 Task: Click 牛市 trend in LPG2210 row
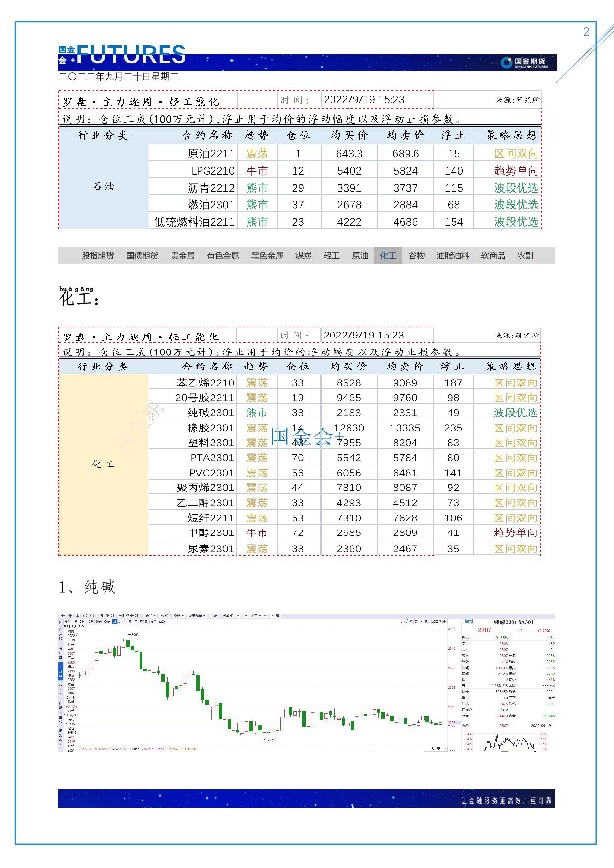coord(257,171)
